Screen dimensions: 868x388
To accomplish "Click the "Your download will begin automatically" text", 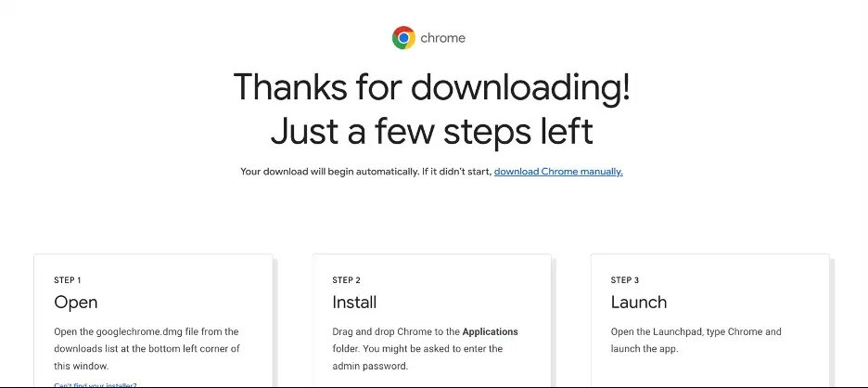I will 329,172.
